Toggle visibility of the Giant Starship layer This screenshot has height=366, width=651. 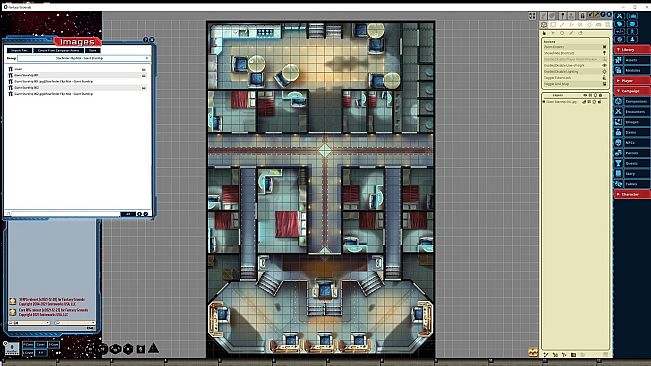click(585, 102)
